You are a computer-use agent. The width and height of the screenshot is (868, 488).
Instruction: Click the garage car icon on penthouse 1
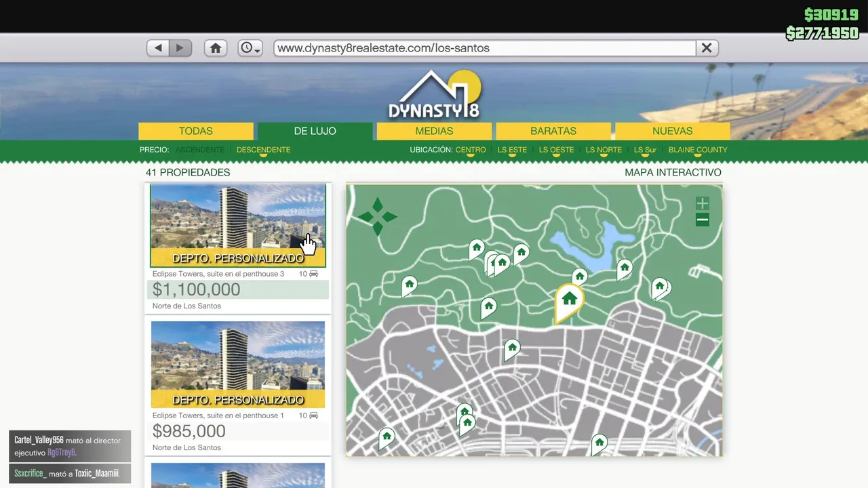(313, 415)
